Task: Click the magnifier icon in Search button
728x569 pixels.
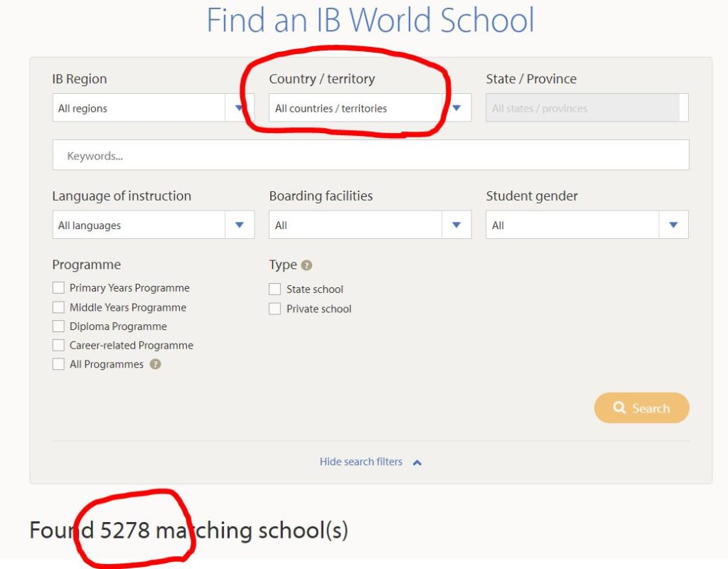Action: click(619, 408)
